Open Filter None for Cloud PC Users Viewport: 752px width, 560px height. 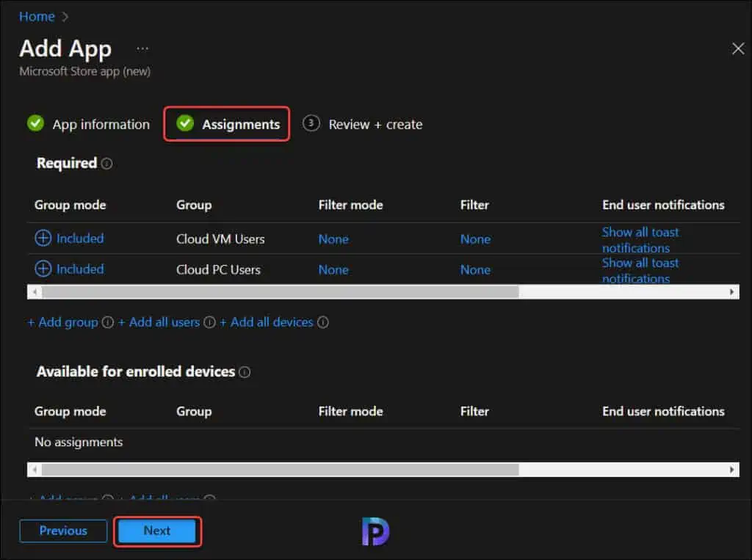click(475, 269)
